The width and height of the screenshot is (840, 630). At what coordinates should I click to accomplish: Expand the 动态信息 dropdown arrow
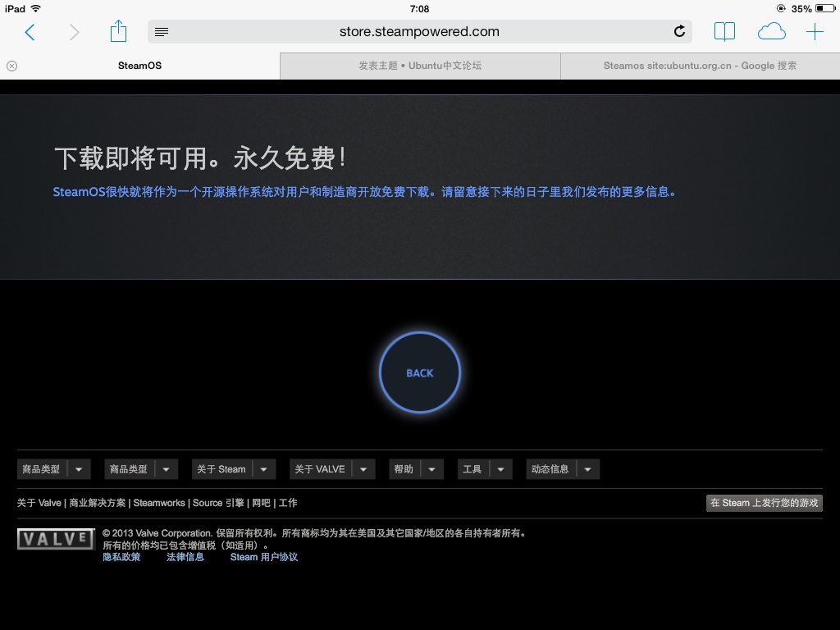point(587,469)
